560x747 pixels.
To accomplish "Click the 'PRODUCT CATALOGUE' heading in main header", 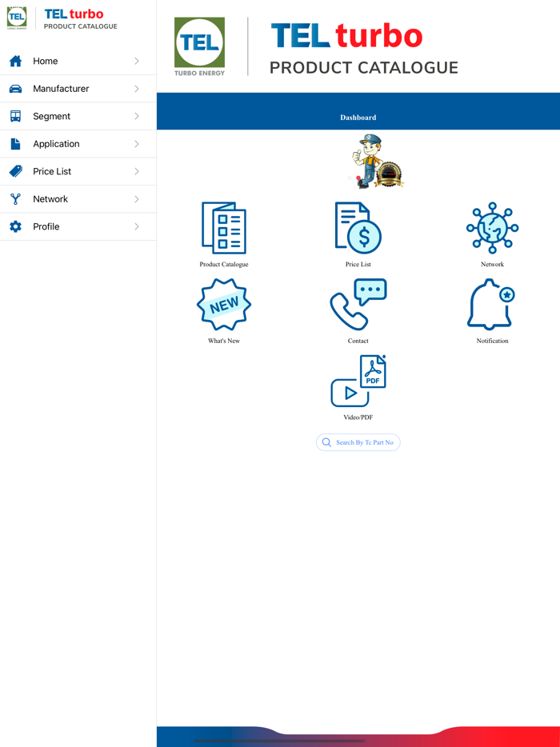I will tap(364, 68).
